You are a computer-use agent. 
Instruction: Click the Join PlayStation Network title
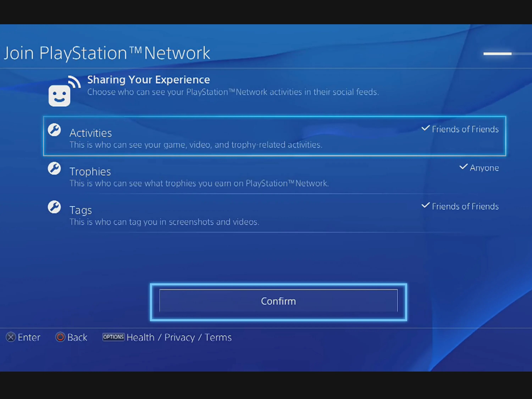[107, 53]
